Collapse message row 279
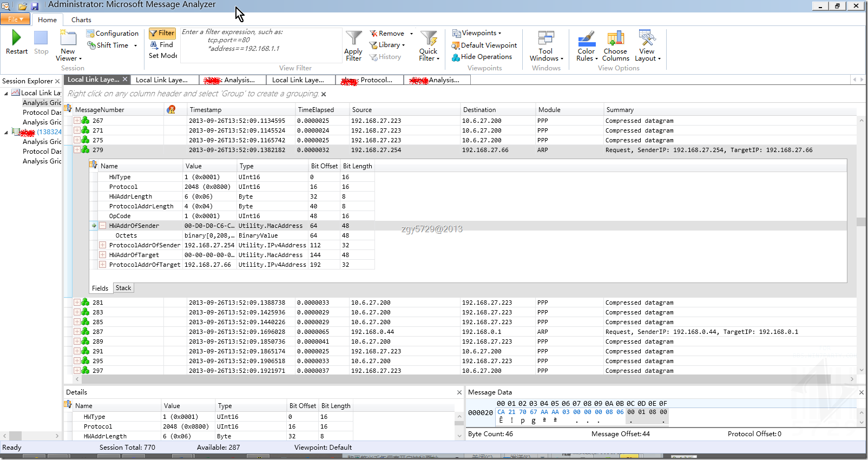 (x=77, y=150)
